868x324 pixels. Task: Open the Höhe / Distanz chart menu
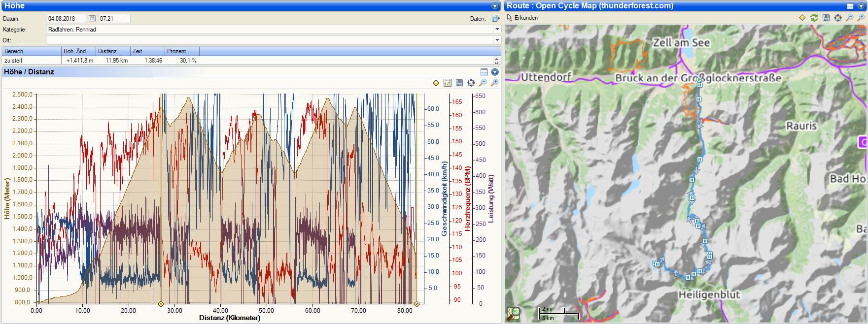(x=495, y=72)
